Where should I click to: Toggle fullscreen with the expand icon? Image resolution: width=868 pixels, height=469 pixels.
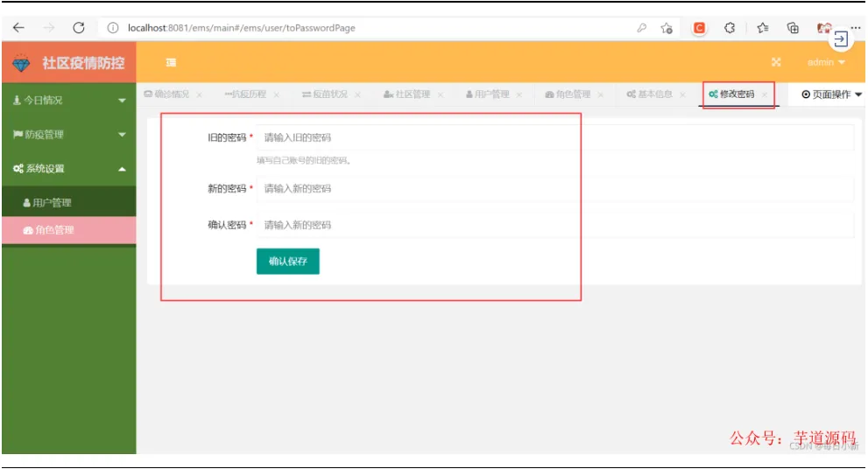(776, 62)
